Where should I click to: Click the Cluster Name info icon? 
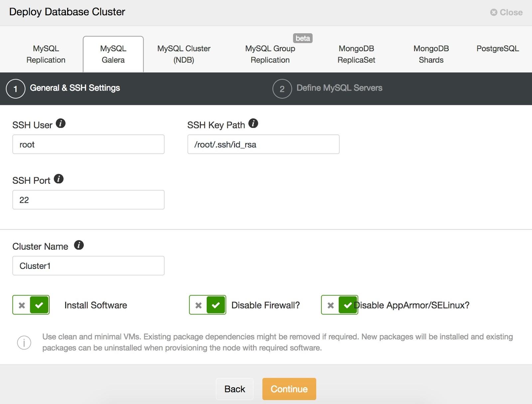(x=79, y=245)
